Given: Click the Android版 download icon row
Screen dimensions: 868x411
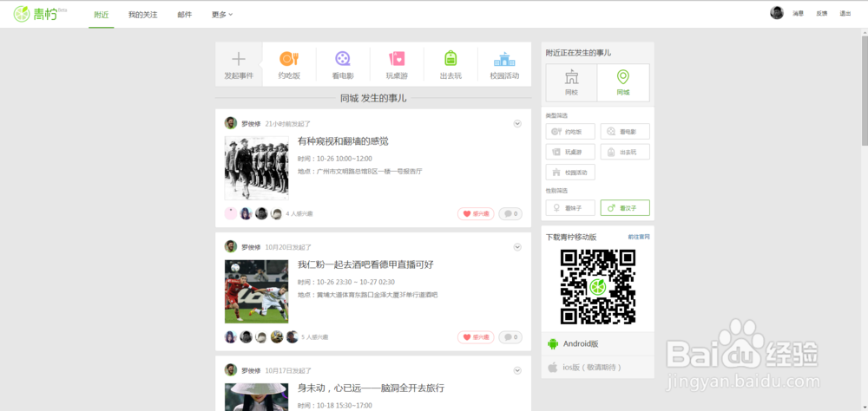Looking at the screenshot, I should click(597, 343).
